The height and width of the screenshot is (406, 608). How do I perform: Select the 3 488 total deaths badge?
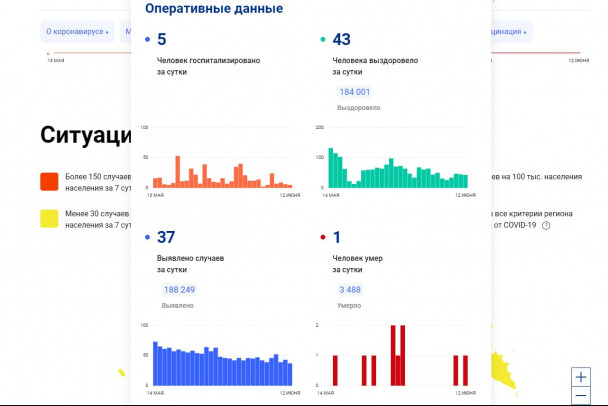pyautogui.click(x=349, y=289)
